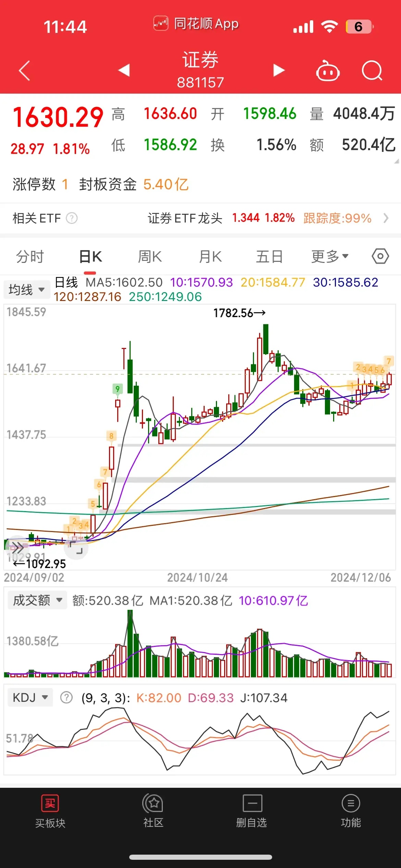Tap current price 1630.29
The width and height of the screenshot is (401, 868).
pyautogui.click(x=58, y=117)
